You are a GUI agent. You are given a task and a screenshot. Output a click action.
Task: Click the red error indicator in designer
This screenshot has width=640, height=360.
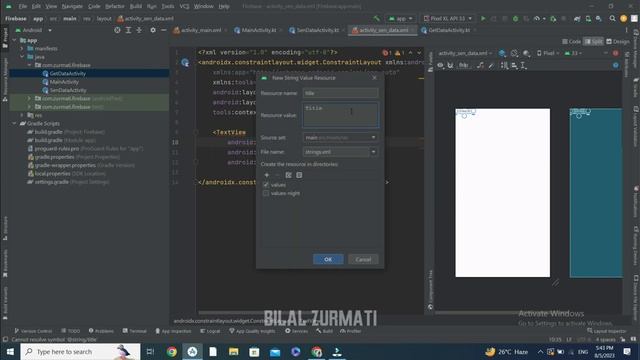tap(616, 53)
